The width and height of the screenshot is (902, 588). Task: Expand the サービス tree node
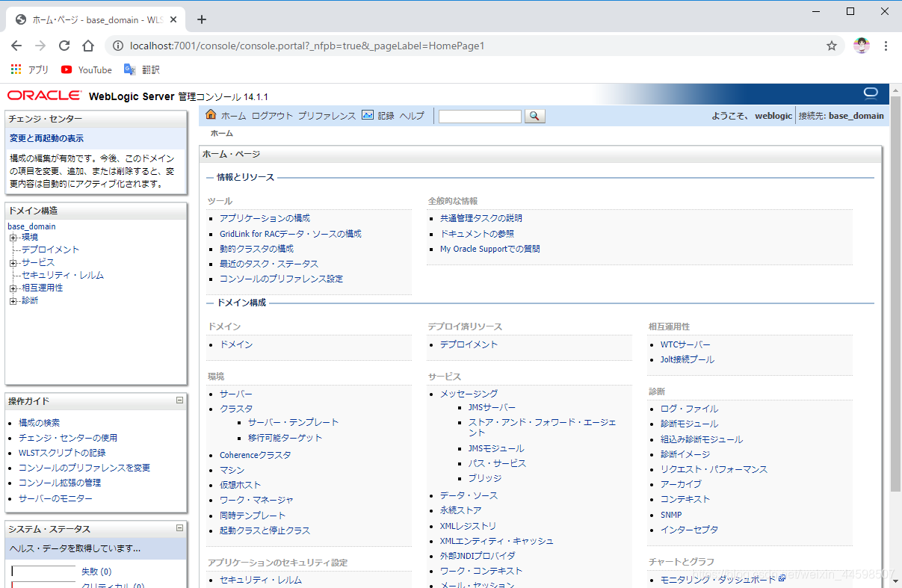pyautogui.click(x=13, y=263)
